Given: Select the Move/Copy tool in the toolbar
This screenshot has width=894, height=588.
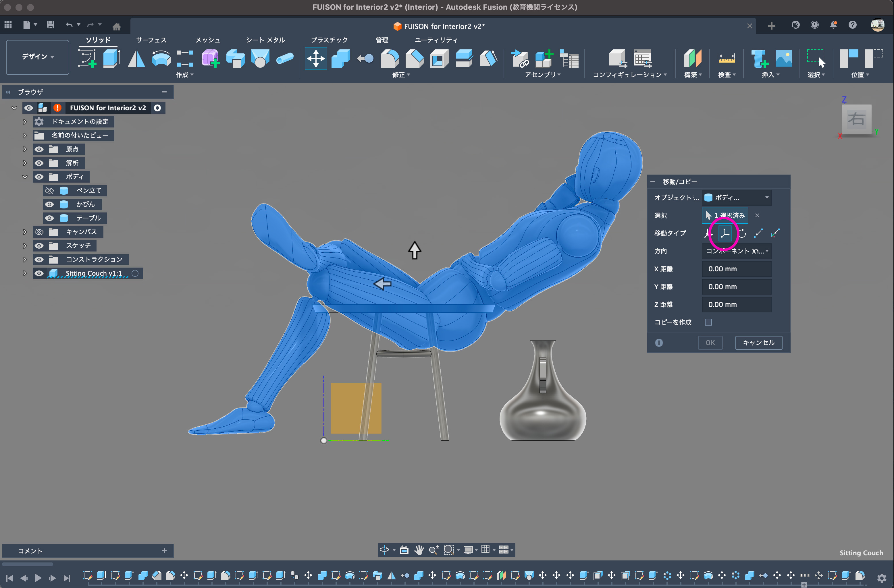Looking at the screenshot, I should coord(315,58).
